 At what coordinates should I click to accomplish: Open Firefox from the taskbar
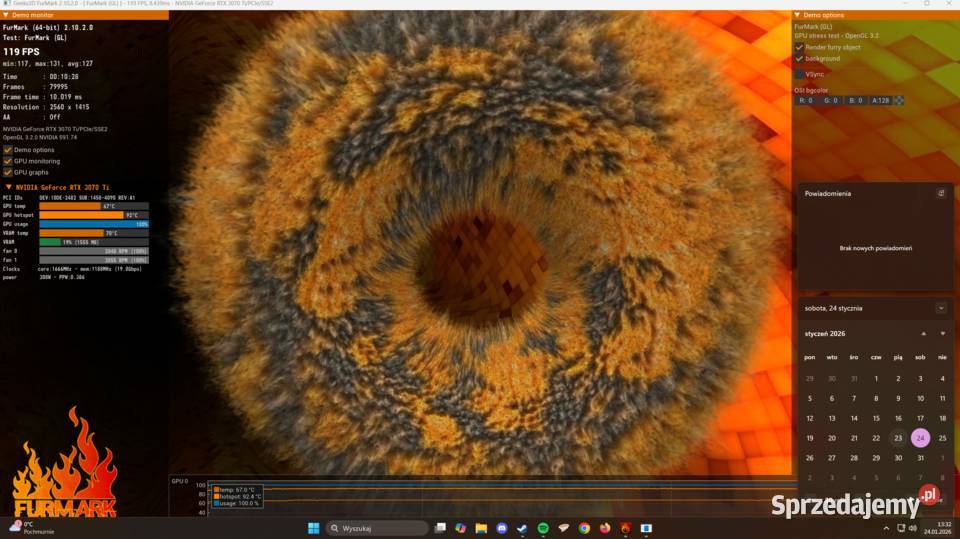[605, 528]
